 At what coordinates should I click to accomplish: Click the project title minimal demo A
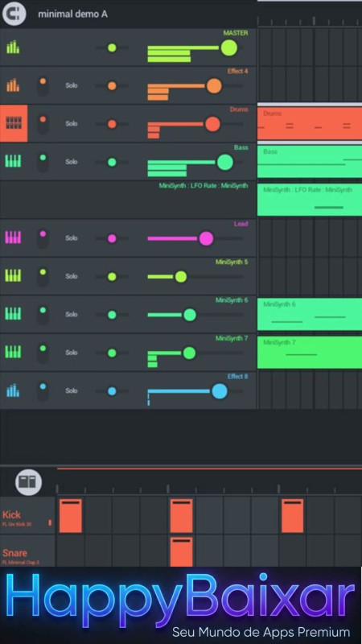pyautogui.click(x=72, y=14)
